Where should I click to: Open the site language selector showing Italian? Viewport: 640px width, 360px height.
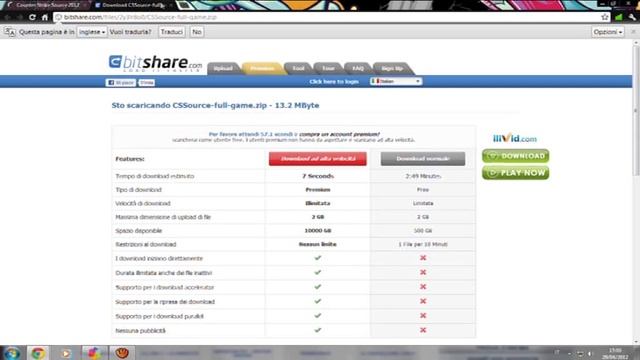tap(396, 81)
